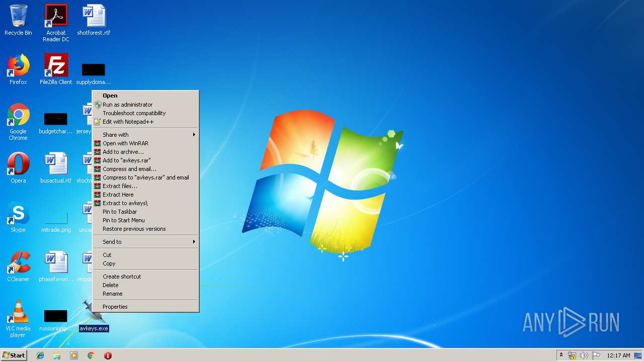
Task: Select the Skype desktop shortcut
Action: (18, 217)
